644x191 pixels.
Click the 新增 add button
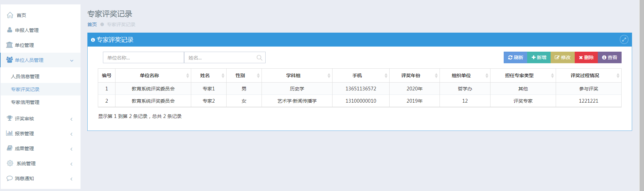(x=539, y=57)
